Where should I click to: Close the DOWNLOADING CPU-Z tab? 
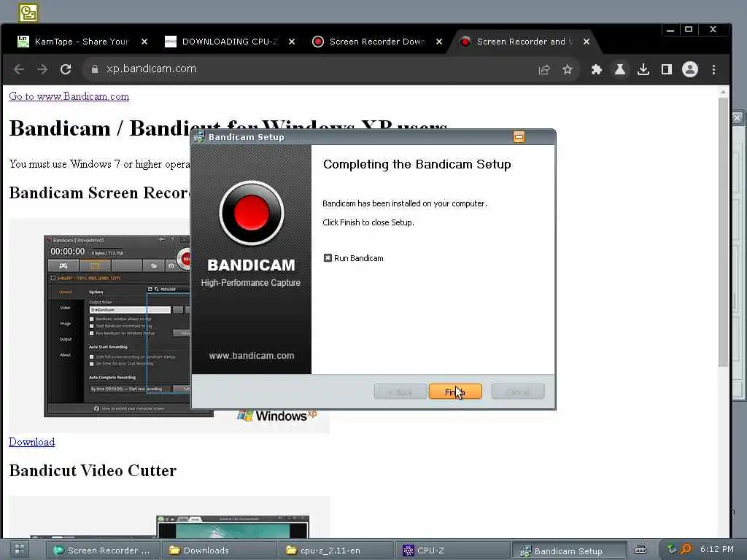coord(292,42)
